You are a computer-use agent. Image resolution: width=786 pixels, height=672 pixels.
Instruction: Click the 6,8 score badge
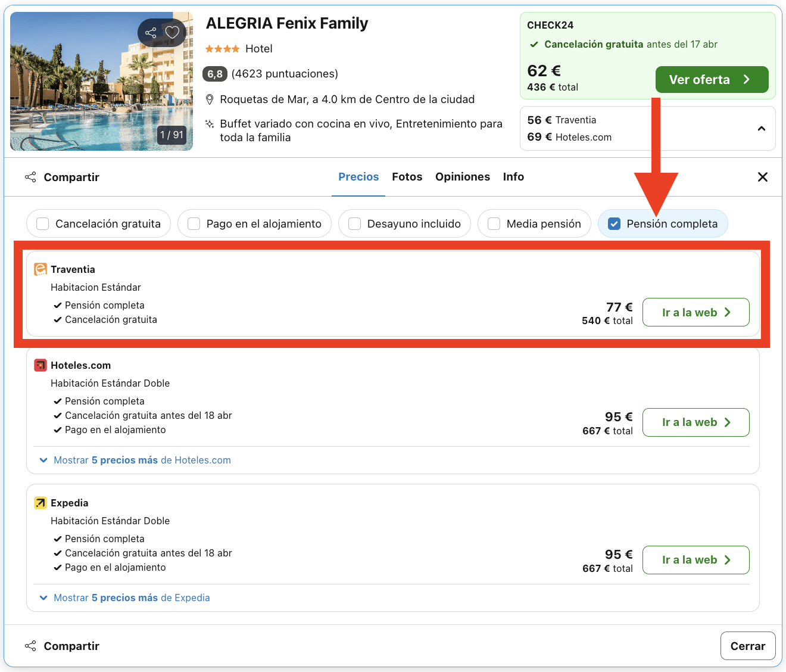(x=215, y=74)
